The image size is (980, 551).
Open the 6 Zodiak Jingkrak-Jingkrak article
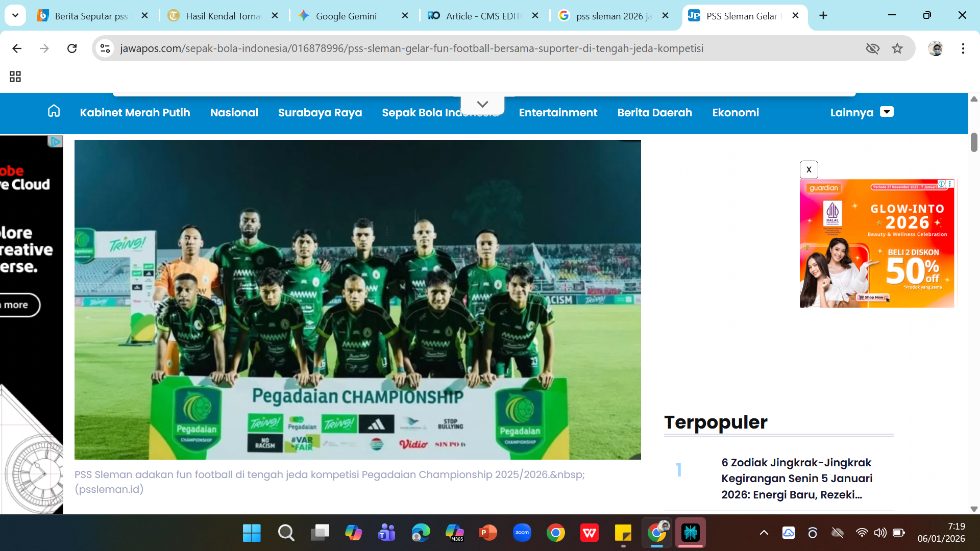[797, 479]
